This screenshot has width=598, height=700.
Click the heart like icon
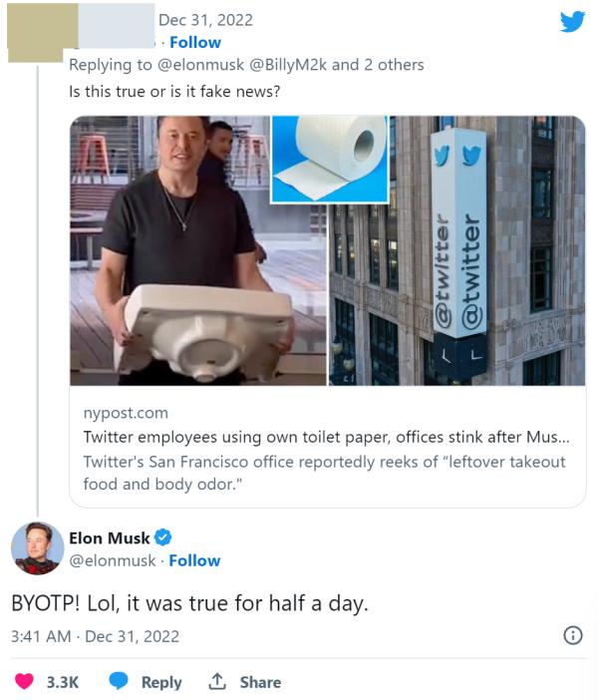point(25,682)
